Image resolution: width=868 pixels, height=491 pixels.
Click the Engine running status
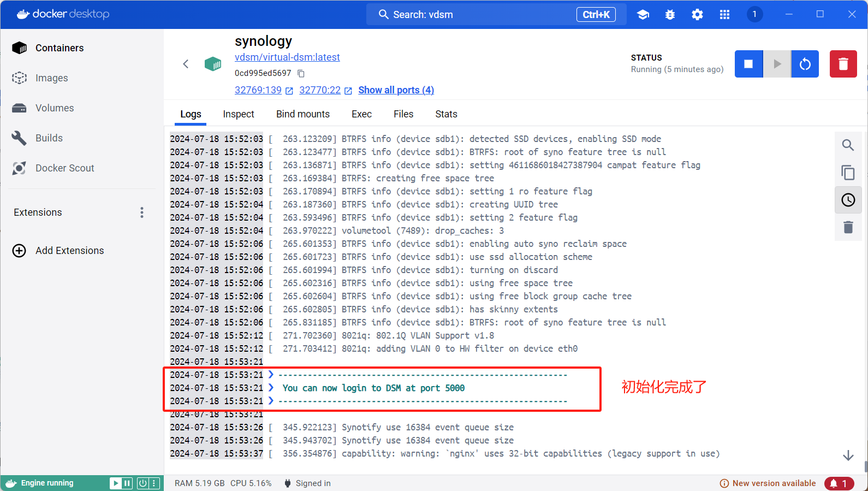[x=40, y=483]
